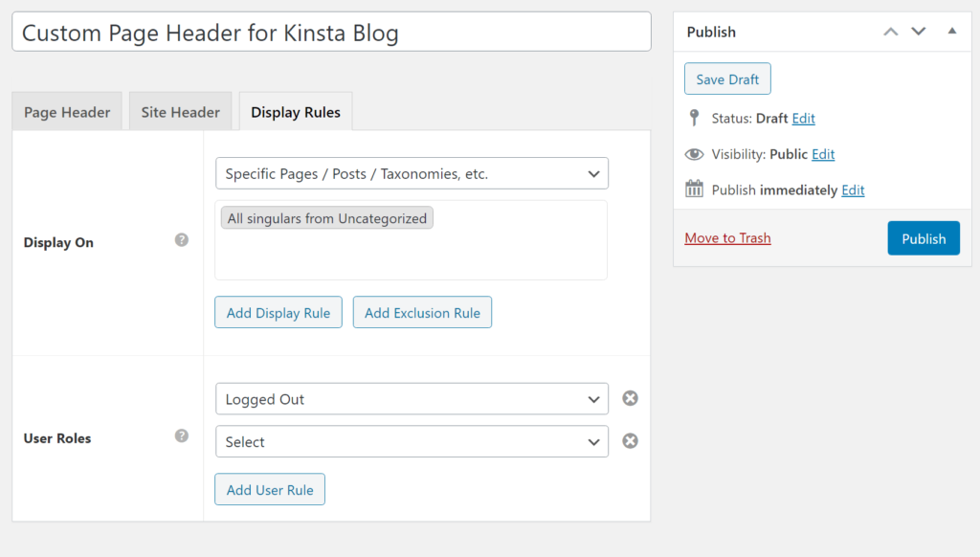Click the key icon next to Status
Image resolution: width=980 pixels, height=557 pixels.
click(x=695, y=119)
